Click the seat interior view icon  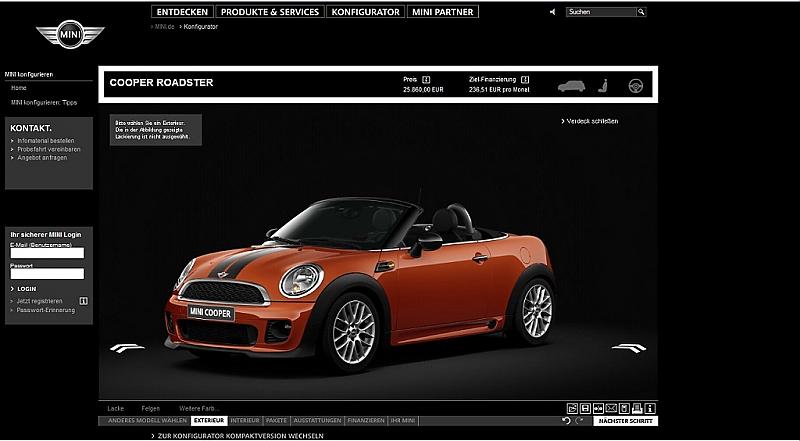click(x=603, y=85)
